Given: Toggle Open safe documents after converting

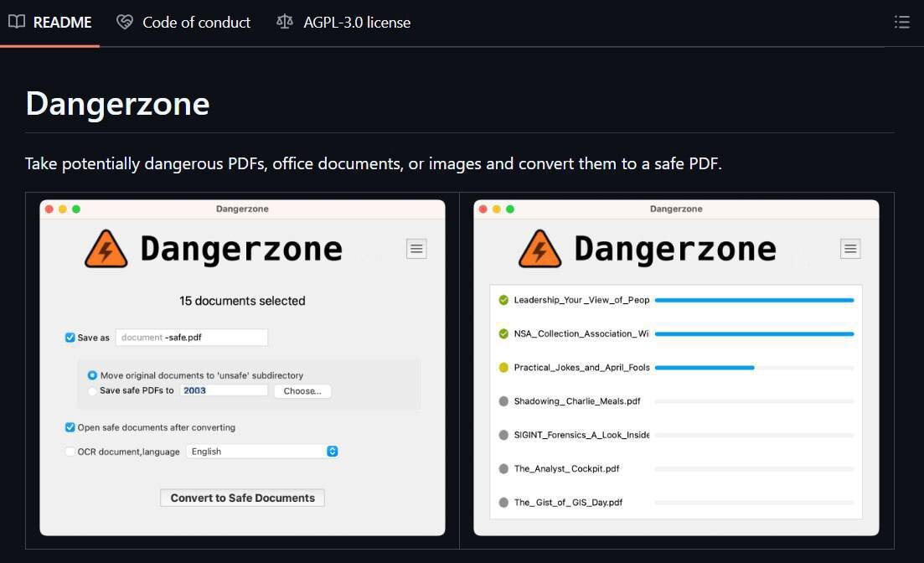Looking at the screenshot, I should [70, 427].
